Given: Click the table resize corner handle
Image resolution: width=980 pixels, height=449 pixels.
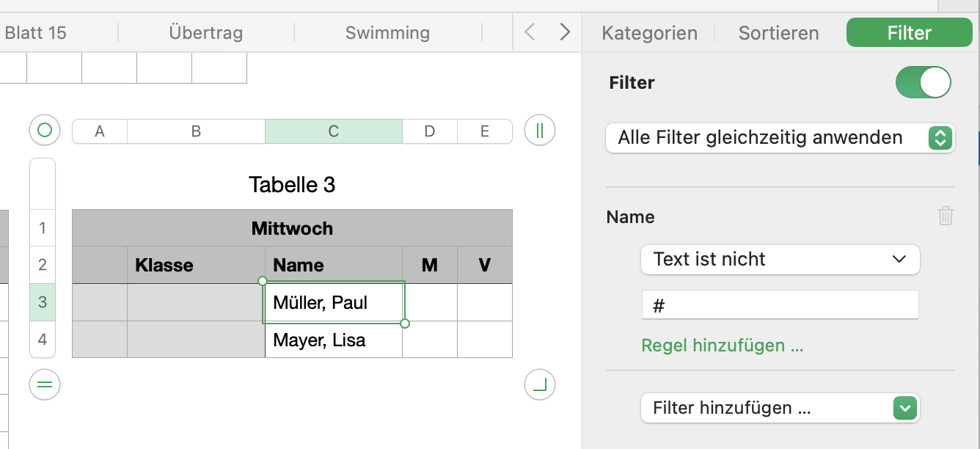Looking at the screenshot, I should tap(540, 384).
